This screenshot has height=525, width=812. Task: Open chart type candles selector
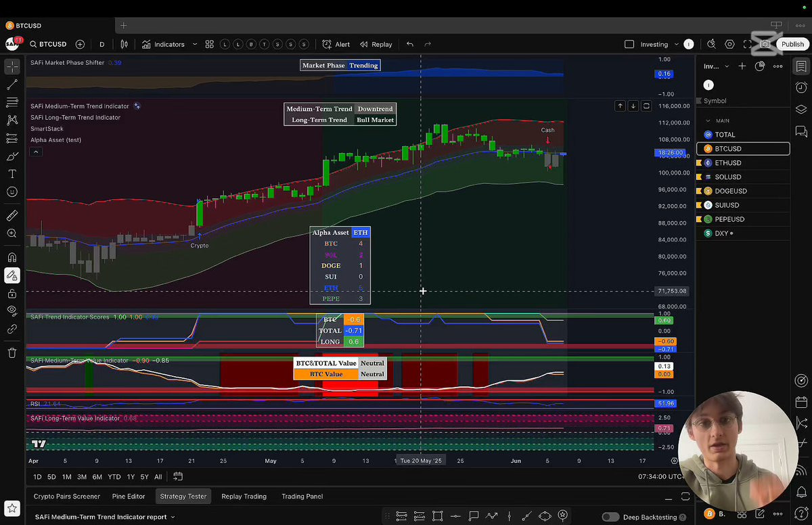(124, 45)
